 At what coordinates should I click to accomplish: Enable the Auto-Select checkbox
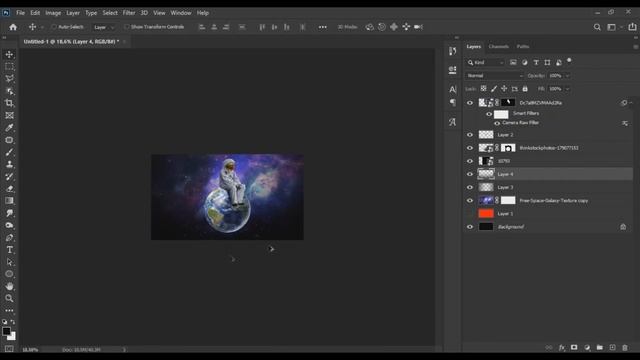pyautogui.click(x=54, y=27)
